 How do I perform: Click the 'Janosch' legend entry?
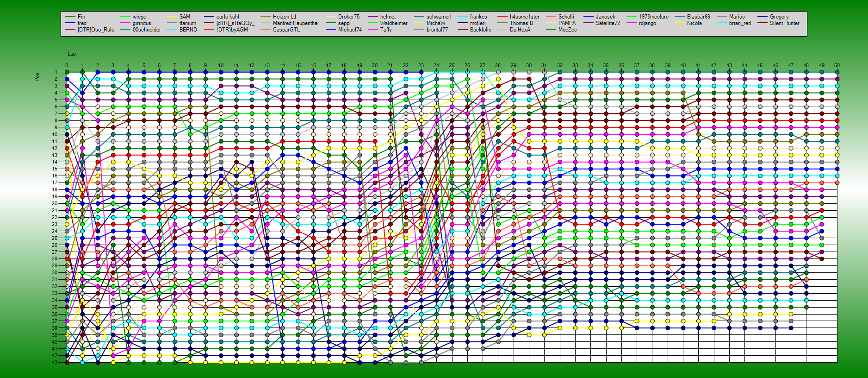(x=600, y=17)
